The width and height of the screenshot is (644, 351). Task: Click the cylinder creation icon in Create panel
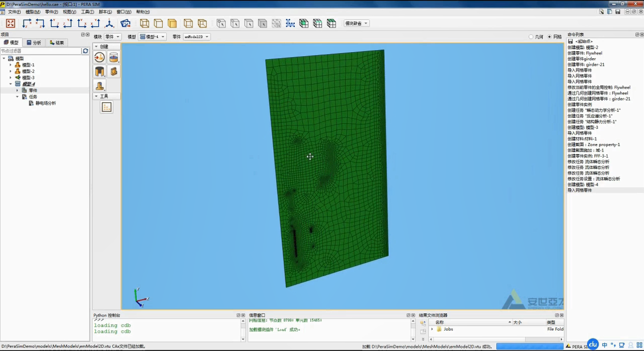coord(114,58)
